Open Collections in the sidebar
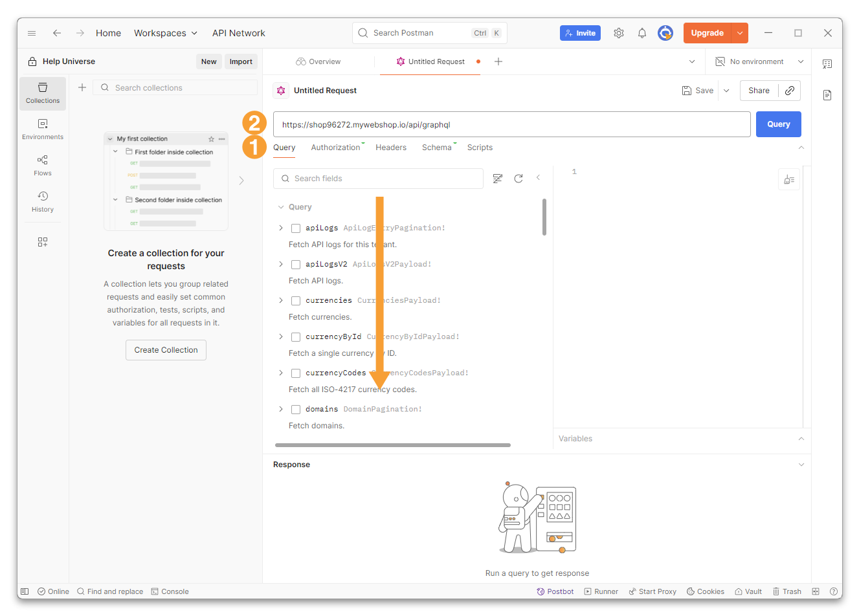The image size is (859, 616). coord(43,93)
